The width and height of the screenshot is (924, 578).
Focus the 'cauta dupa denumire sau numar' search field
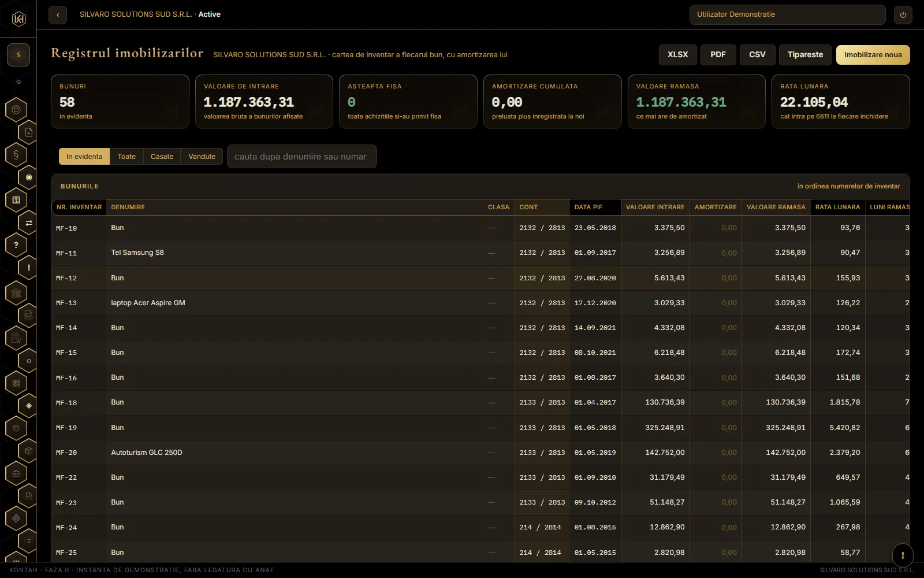coord(302,157)
